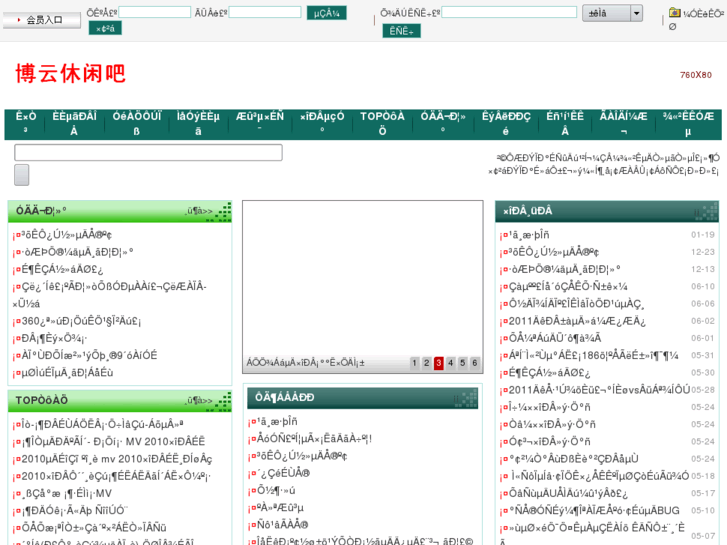Click the slideshow caption ÁÕÕ¾ÁáµÄ×îÐÂ
This screenshot has height=545, width=727.
(x=306, y=363)
